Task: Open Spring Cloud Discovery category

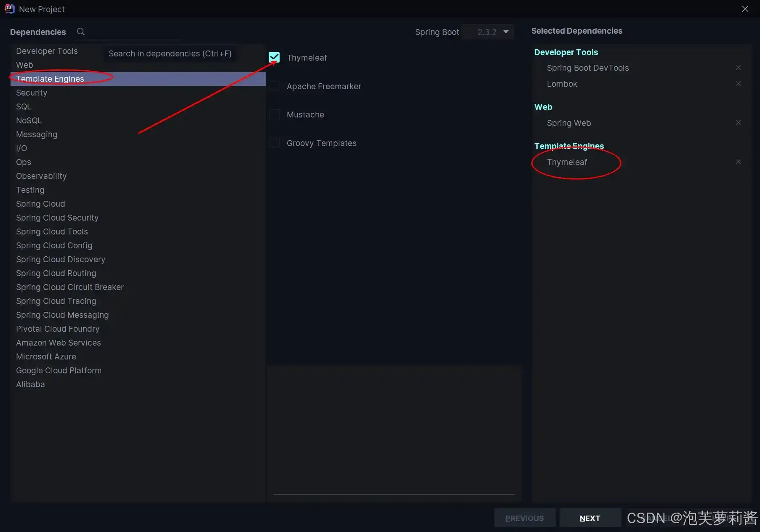Action: click(x=138, y=259)
